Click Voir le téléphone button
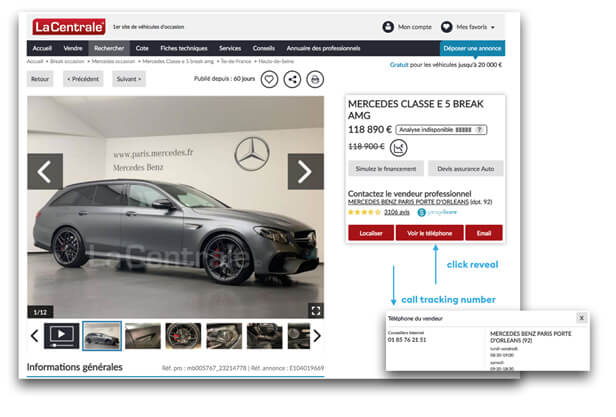This screenshot has width=616, height=417. [430, 233]
